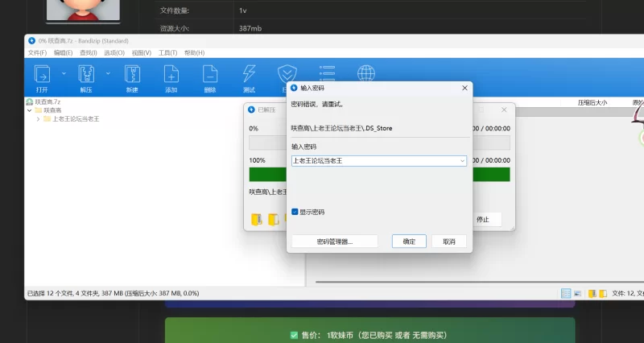Click the zippered folder icon in the 已解压 dialog
This screenshot has width=644, height=343.
(257, 219)
